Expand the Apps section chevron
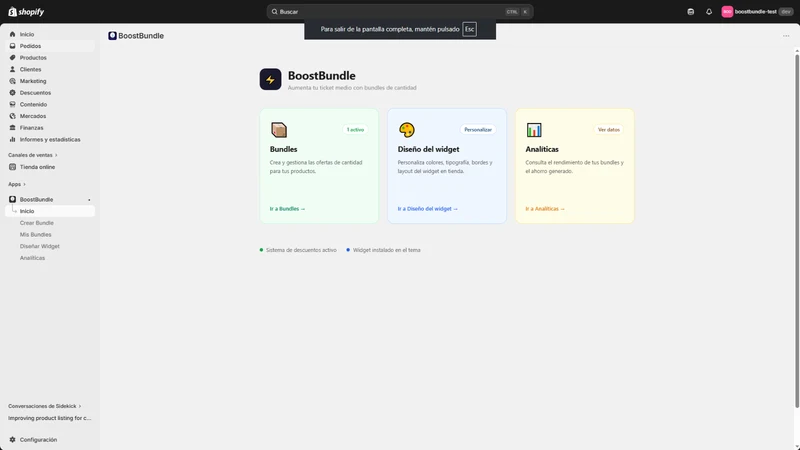Viewport: 800px width, 450px height. pos(24,184)
